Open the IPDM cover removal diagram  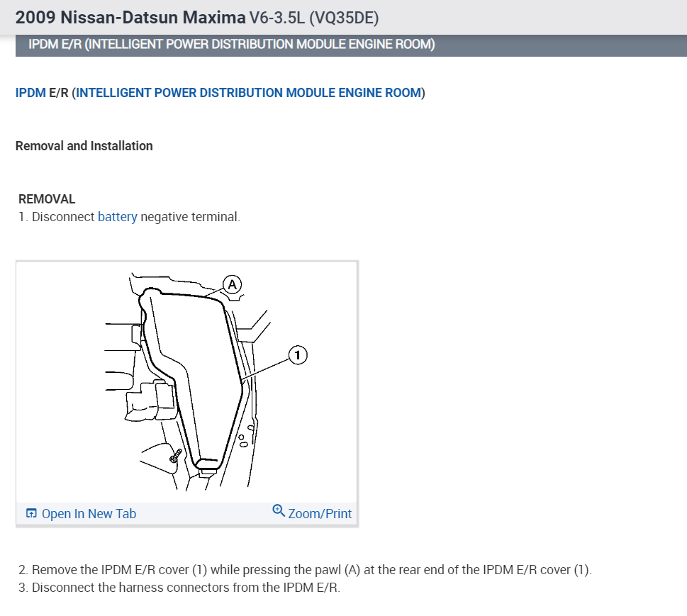point(186,382)
